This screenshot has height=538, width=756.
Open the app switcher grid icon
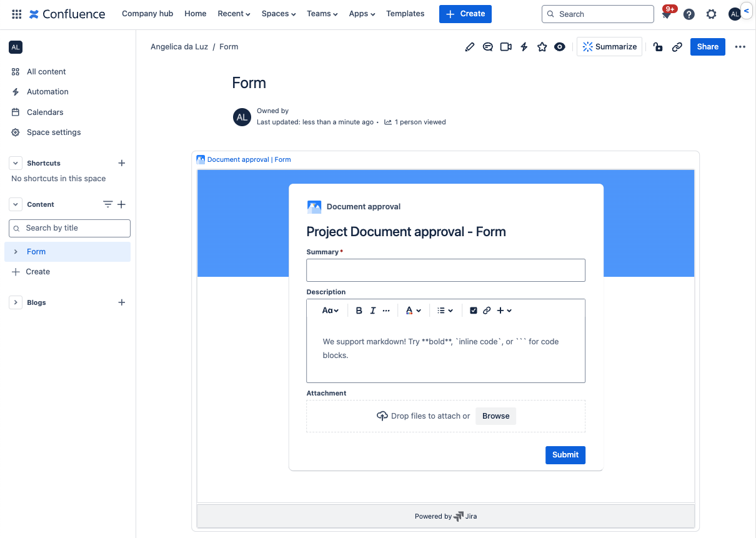(x=17, y=14)
